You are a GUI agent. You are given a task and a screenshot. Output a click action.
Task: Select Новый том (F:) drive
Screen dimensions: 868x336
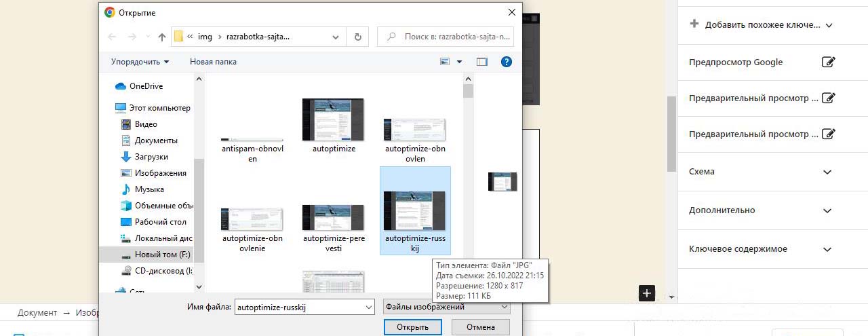coord(162,255)
